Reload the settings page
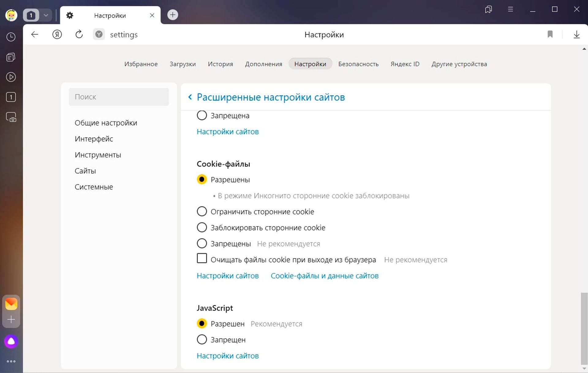The image size is (588, 373). [x=79, y=34]
